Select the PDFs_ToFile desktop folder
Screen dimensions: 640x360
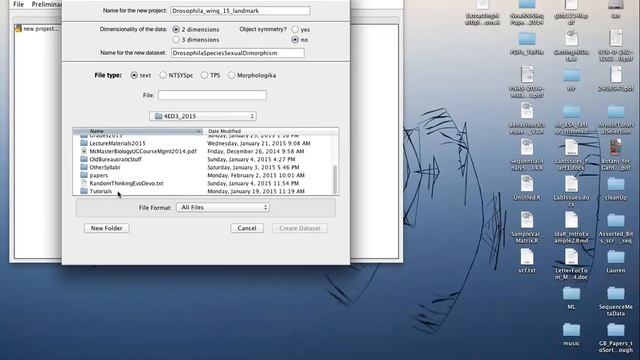(527, 39)
